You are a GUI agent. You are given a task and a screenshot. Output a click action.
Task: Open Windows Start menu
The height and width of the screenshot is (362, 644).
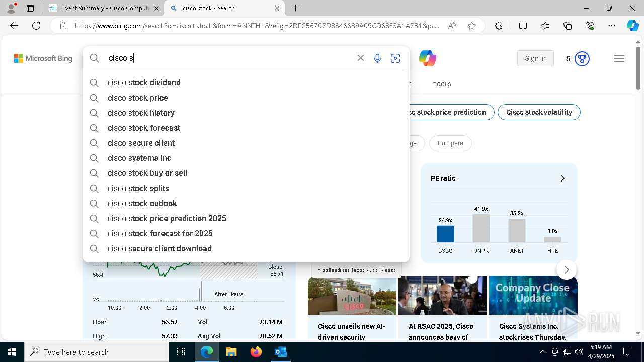pos(12,352)
